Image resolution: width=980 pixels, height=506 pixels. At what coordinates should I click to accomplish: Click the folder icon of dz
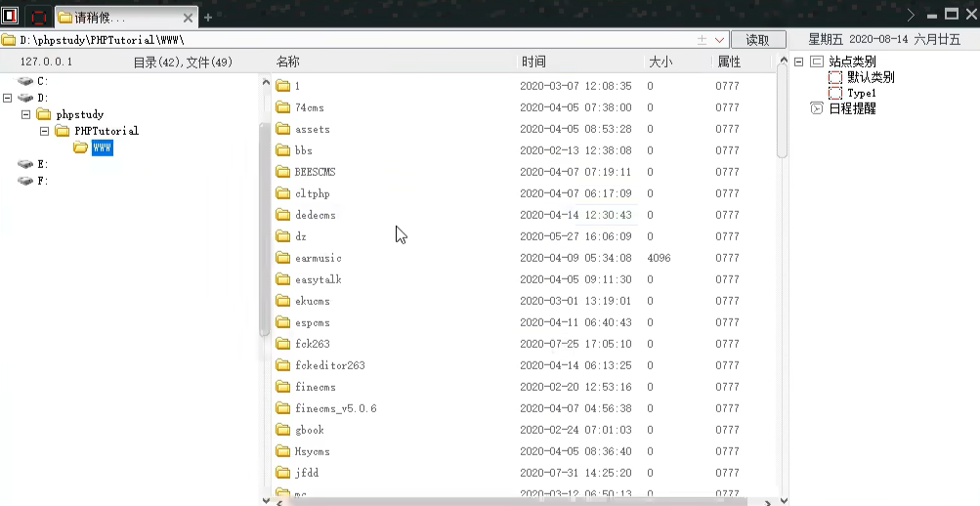(x=283, y=236)
